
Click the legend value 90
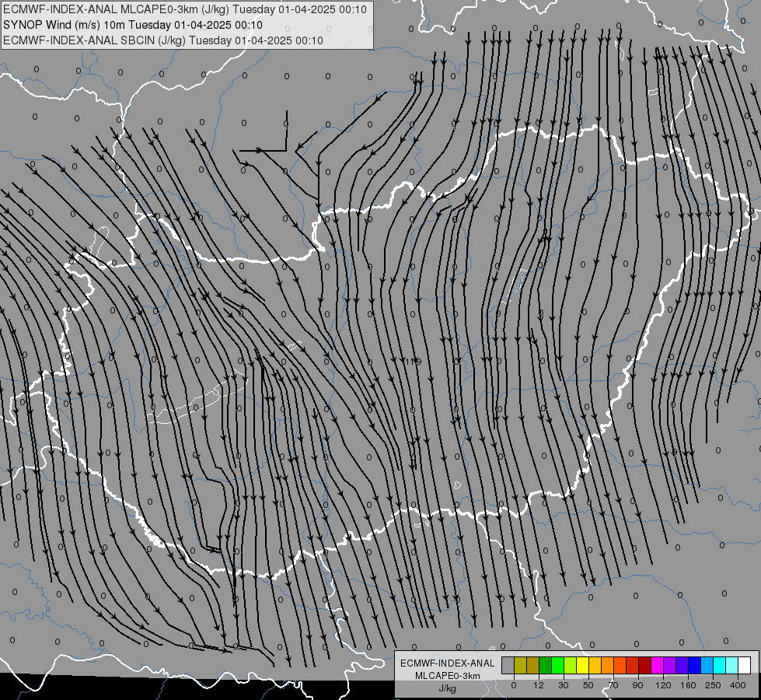click(637, 685)
